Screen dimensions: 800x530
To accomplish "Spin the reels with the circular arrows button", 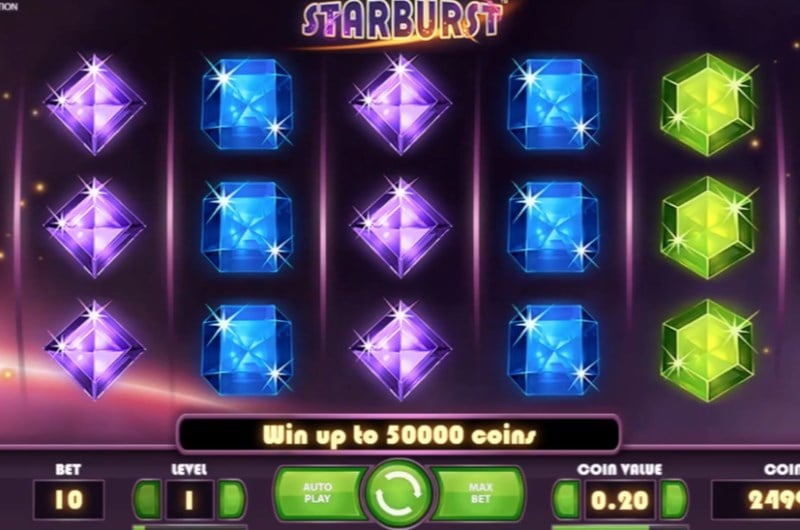I will pos(399,493).
